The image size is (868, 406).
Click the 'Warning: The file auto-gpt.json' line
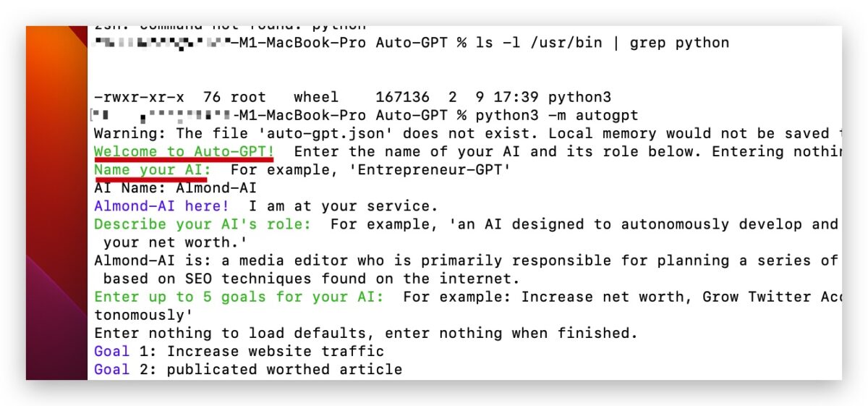coord(467,133)
